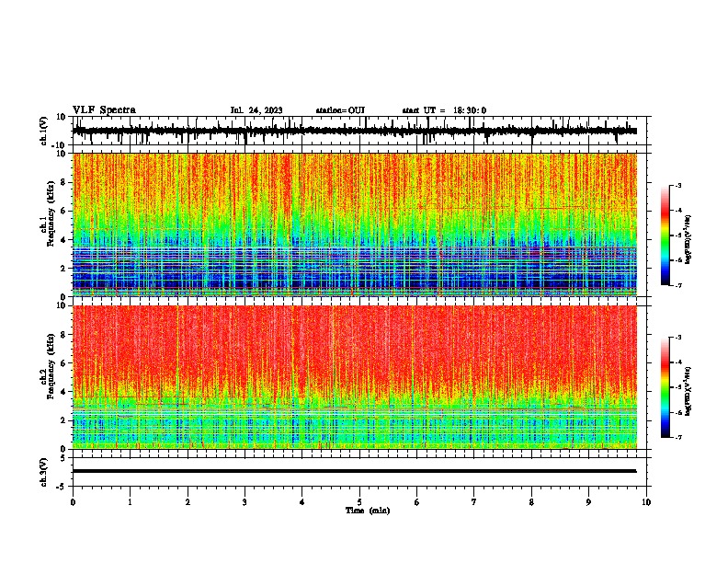Screen dimensions: 728x563
Task: Click the time axis tick label "7"
Action: tap(474, 502)
